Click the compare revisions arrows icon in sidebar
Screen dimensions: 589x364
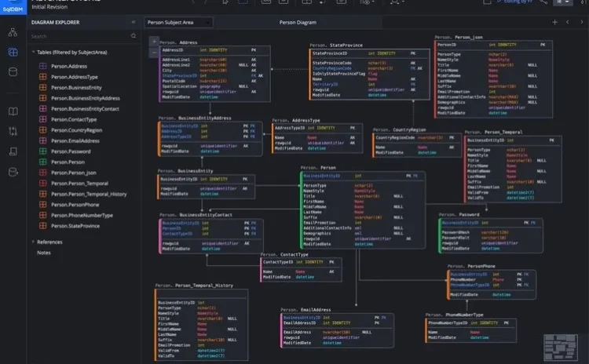[13, 131]
